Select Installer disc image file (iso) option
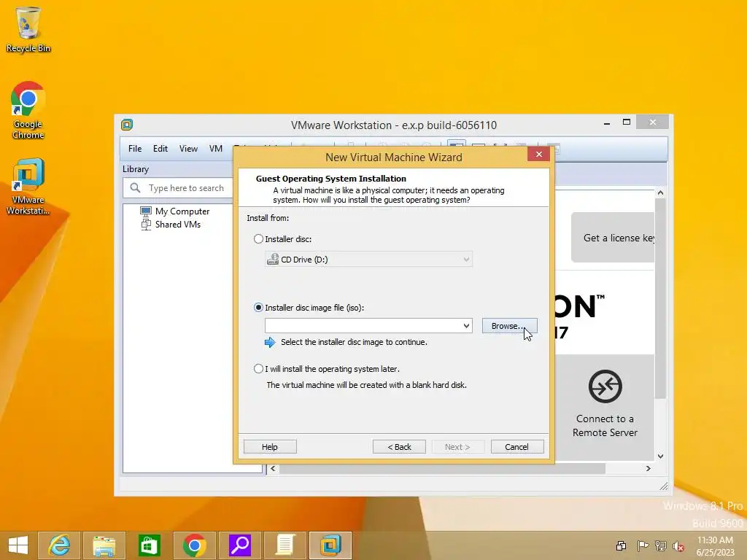 pyautogui.click(x=258, y=308)
